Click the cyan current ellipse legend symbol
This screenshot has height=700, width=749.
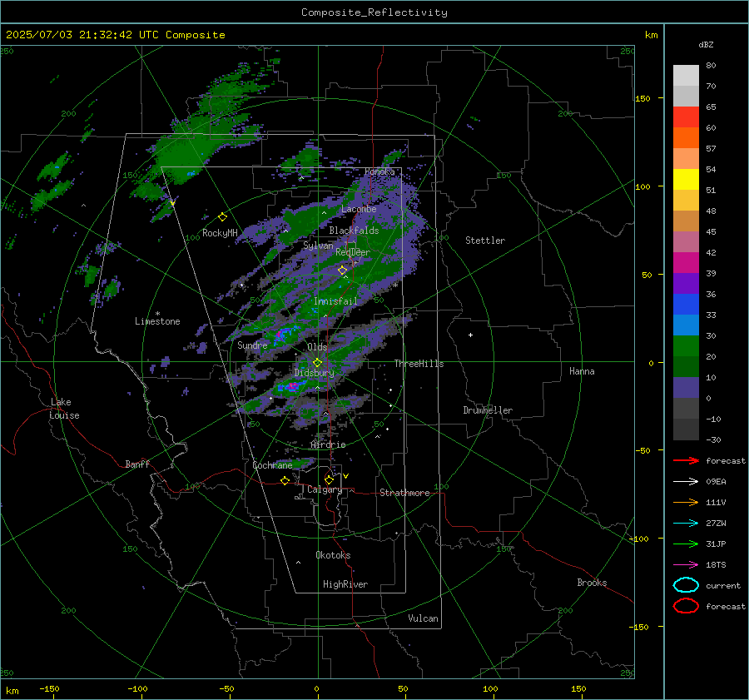pos(686,585)
